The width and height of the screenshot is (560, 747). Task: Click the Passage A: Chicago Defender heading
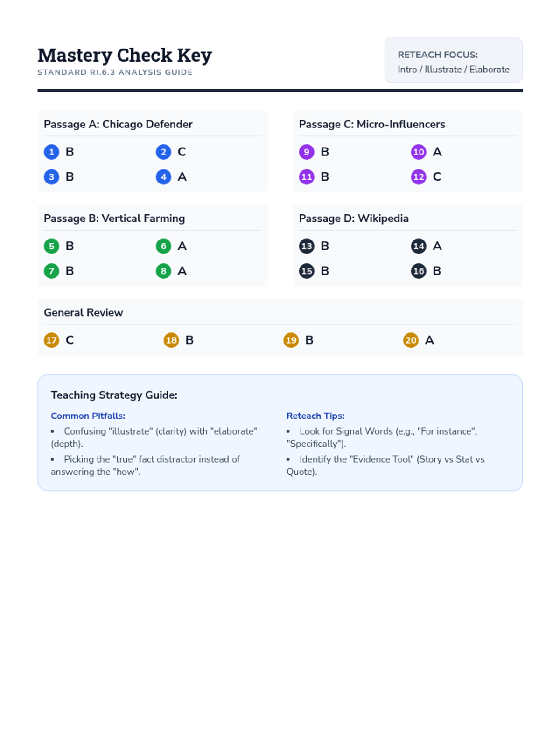[118, 124]
